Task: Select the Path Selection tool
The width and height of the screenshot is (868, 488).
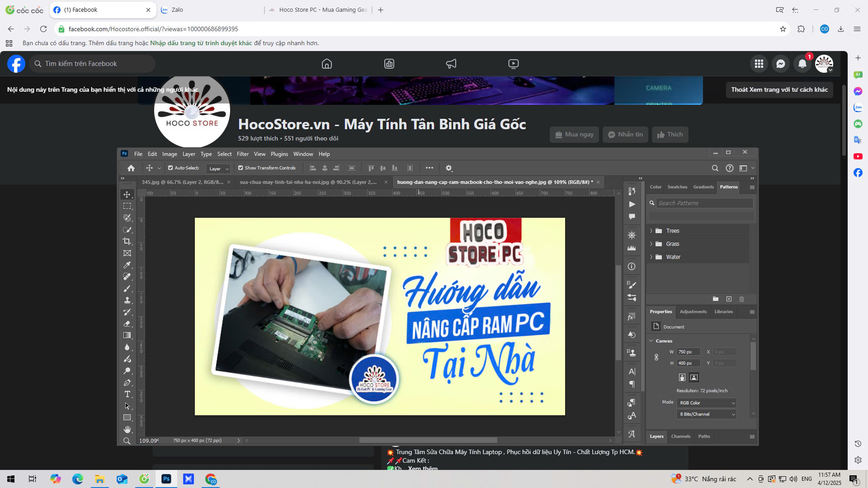Action: [127, 406]
